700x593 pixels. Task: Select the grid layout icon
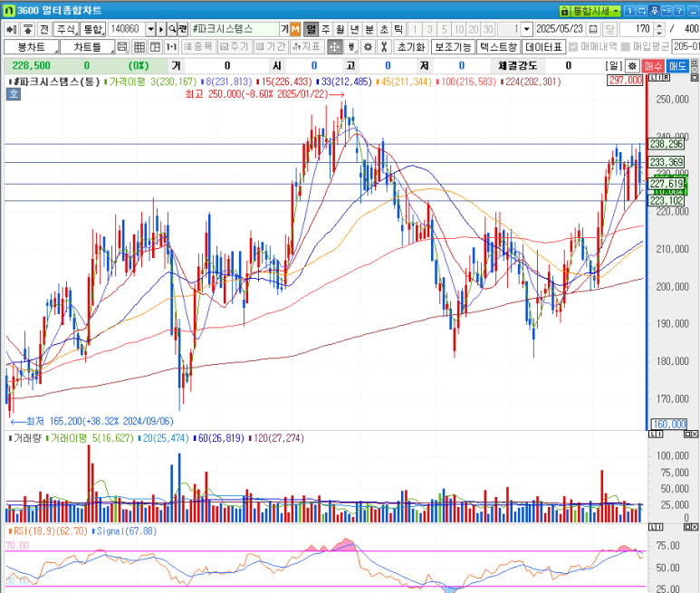[x=139, y=47]
